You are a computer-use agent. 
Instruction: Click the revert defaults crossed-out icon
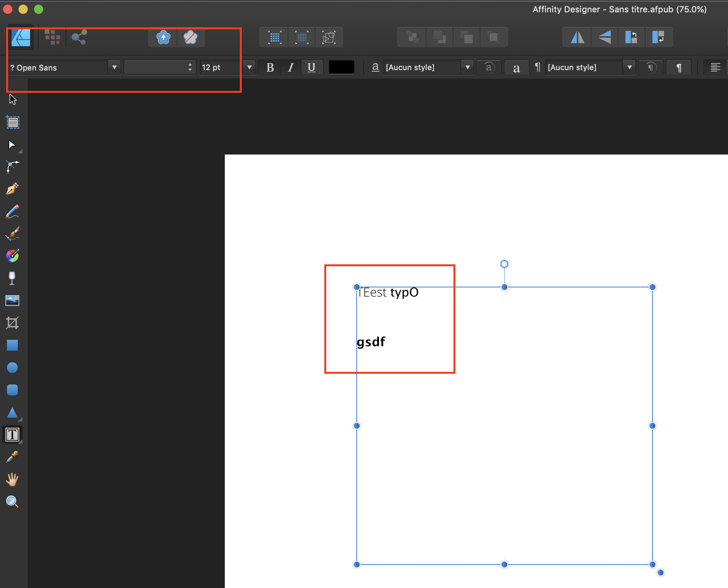pyautogui.click(x=190, y=37)
